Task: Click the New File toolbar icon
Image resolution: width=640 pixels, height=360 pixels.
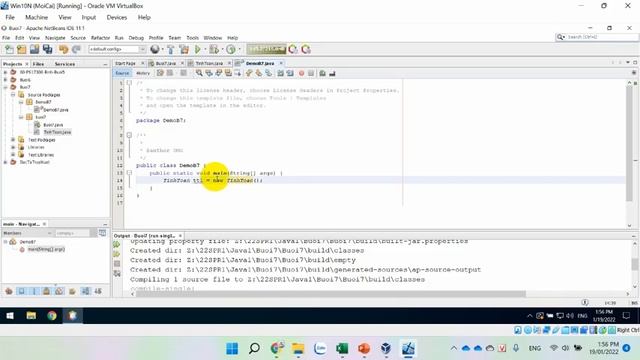Action: tap(9, 49)
